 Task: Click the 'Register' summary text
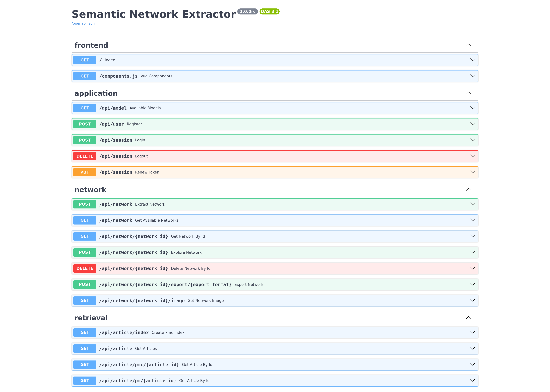coord(134,124)
